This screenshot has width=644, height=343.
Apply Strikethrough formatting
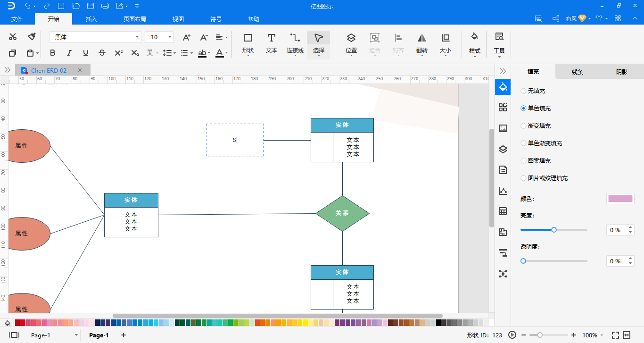point(102,53)
